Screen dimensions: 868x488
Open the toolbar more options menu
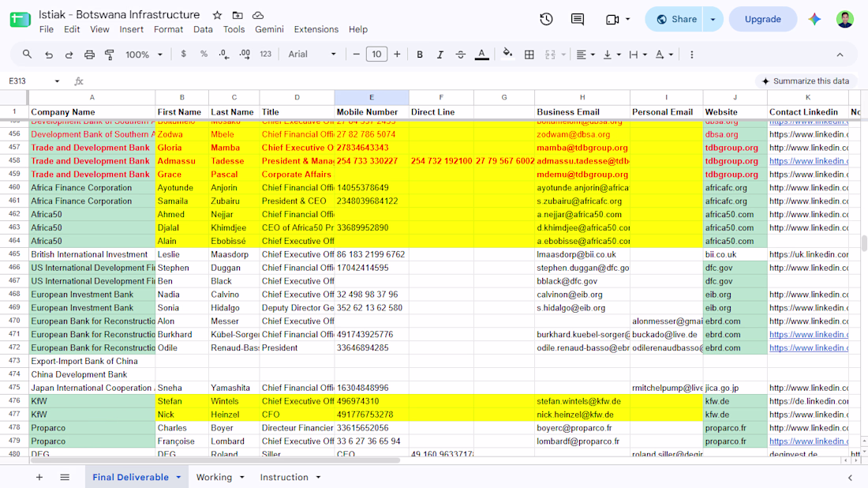[x=691, y=54]
